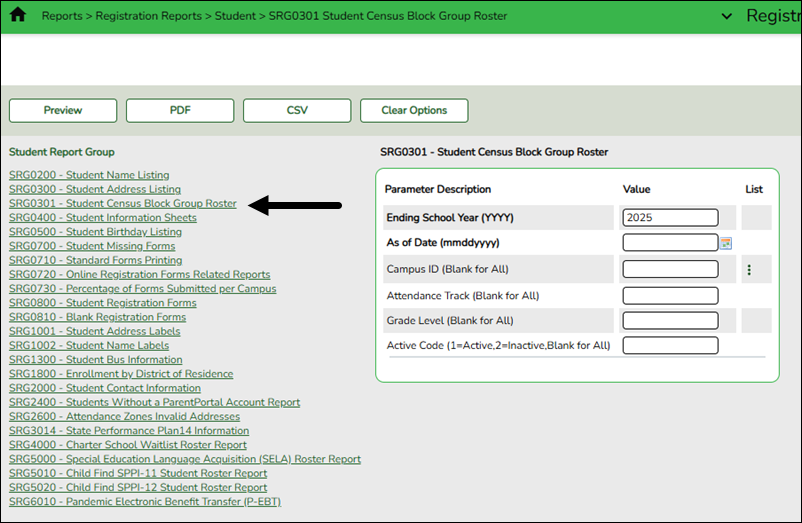The image size is (802, 523).
Task: Click the Ending School Year (YYYY) label
Action: (450, 217)
